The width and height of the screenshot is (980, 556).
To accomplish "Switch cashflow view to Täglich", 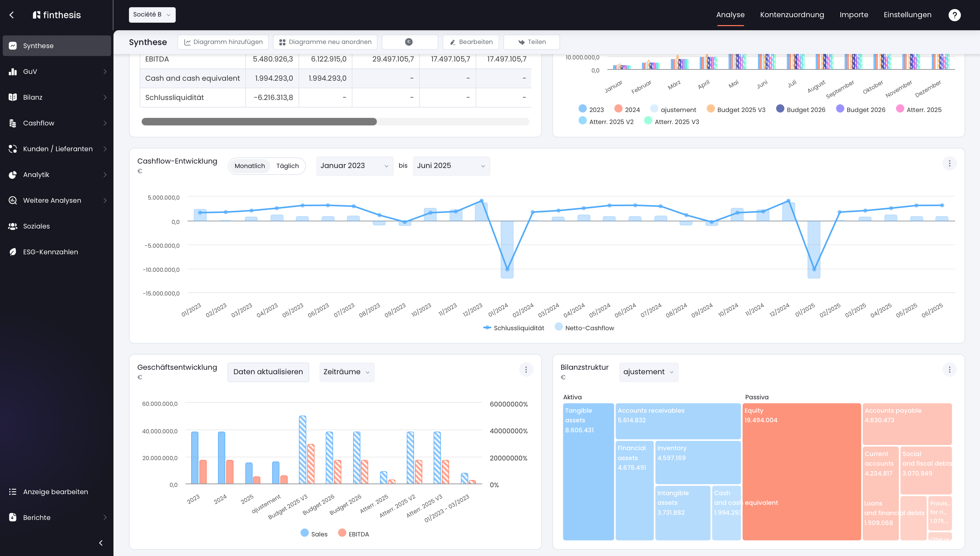I will click(287, 166).
